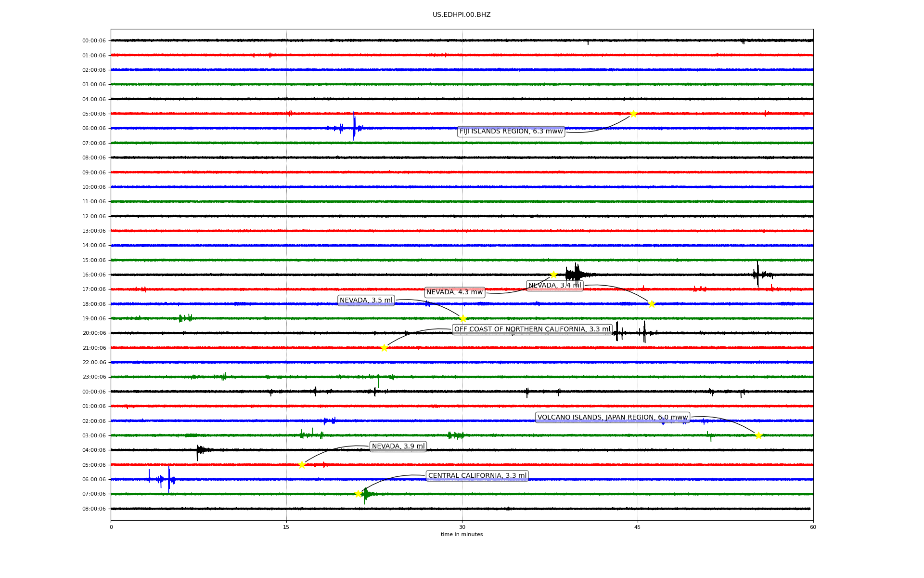The width and height of the screenshot is (924, 578).
Task: Click the NEVADA, 3.9 ml annotation box
Action: click(x=398, y=447)
